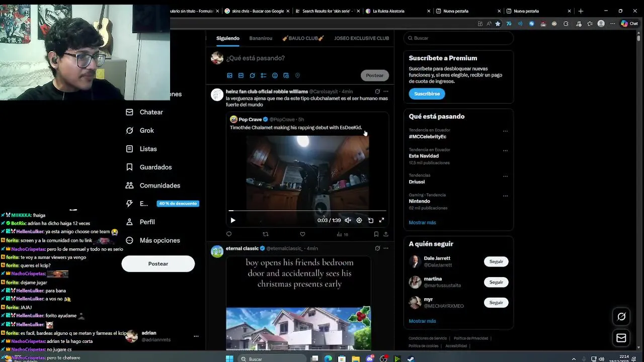Open floating Grok button at bottom right
Screen dimensions: 644x362
[621, 316]
